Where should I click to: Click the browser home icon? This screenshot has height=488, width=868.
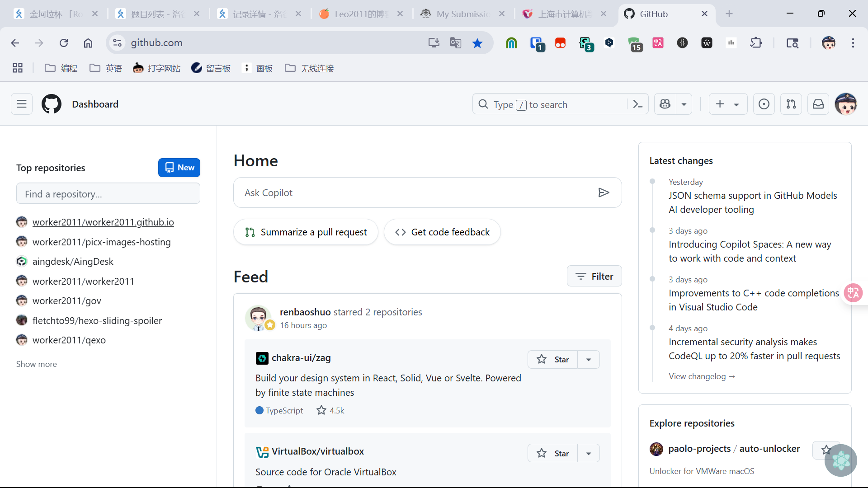pos(88,43)
